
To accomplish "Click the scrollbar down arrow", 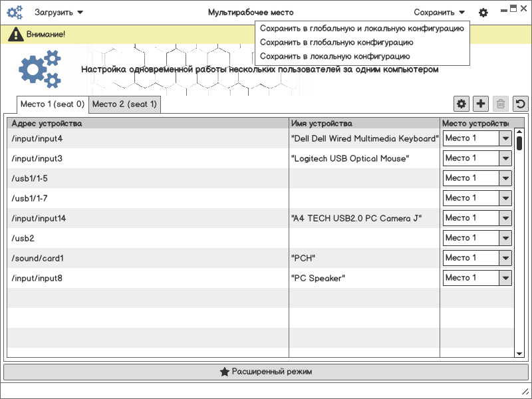I will coord(519,354).
